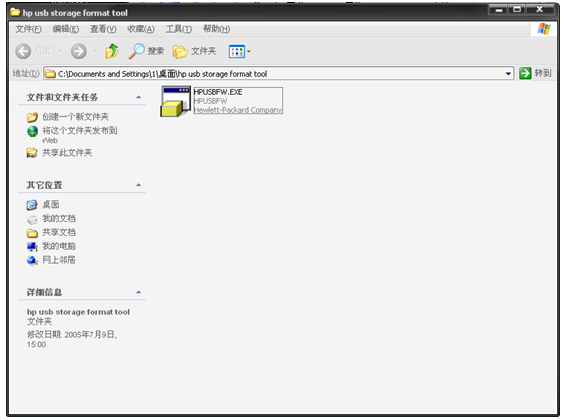This screenshot has height=420, width=565.
Task: Open the 工具(T) menu
Action: click(x=179, y=29)
